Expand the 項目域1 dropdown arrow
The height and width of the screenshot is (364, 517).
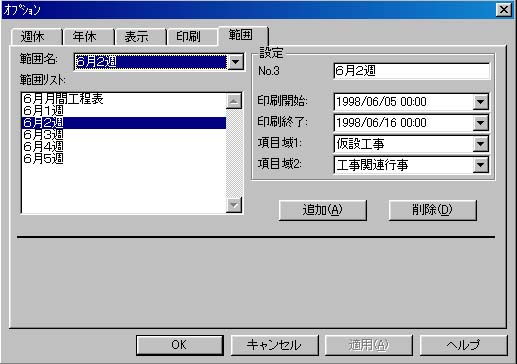click(480, 144)
